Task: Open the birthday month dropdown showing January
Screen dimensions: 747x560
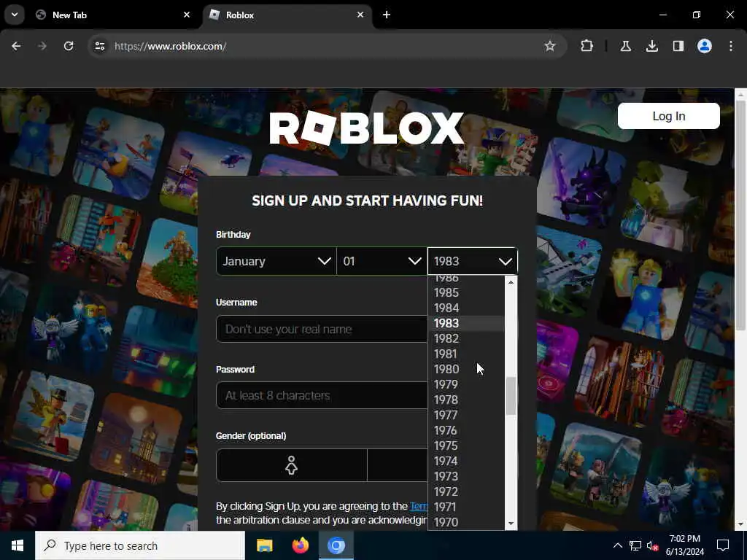Action: [276, 261]
